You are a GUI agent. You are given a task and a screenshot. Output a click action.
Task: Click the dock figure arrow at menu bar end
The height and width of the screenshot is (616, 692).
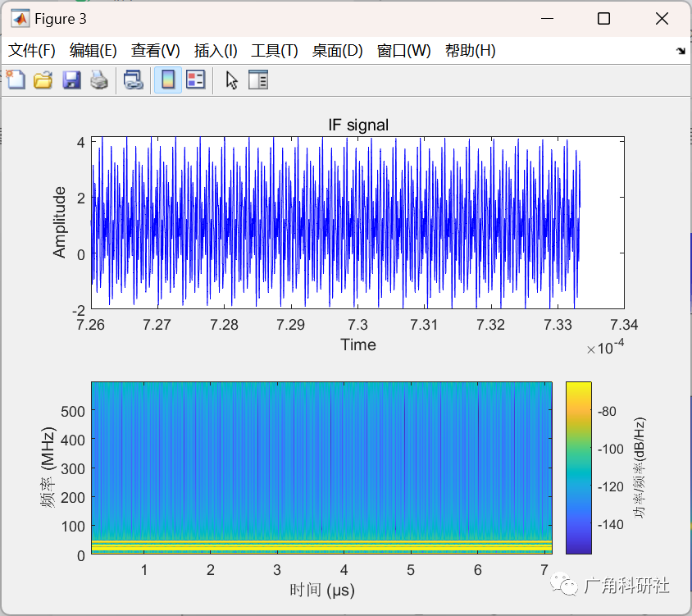(681, 51)
